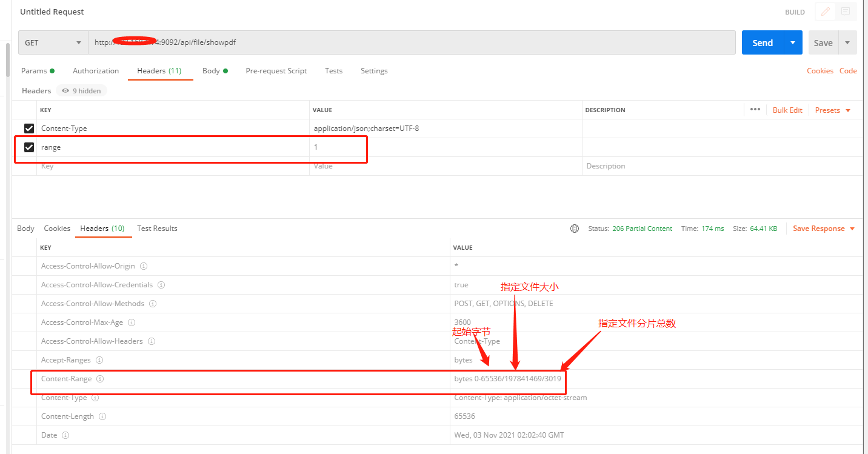Open the GET request method dropdown
868x454 pixels.
coord(78,42)
